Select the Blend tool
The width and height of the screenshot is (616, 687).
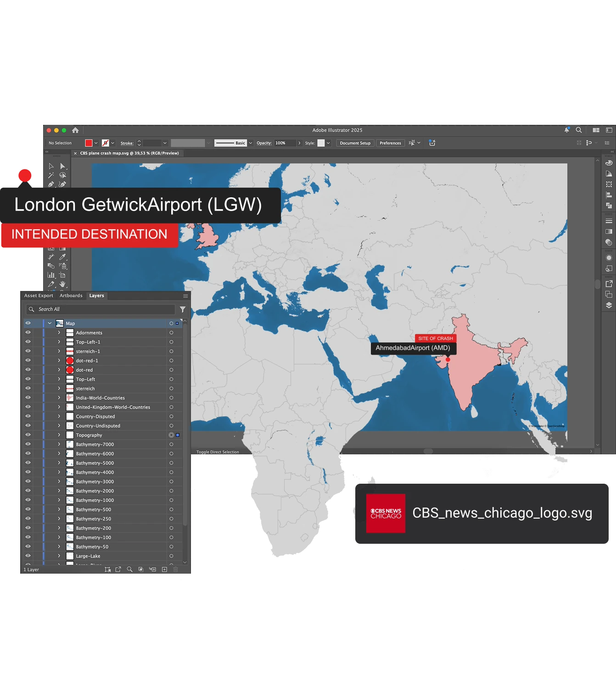click(x=51, y=266)
